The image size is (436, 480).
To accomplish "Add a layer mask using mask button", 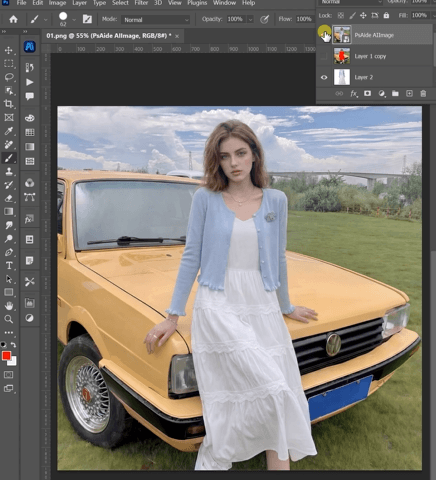I will [367, 93].
